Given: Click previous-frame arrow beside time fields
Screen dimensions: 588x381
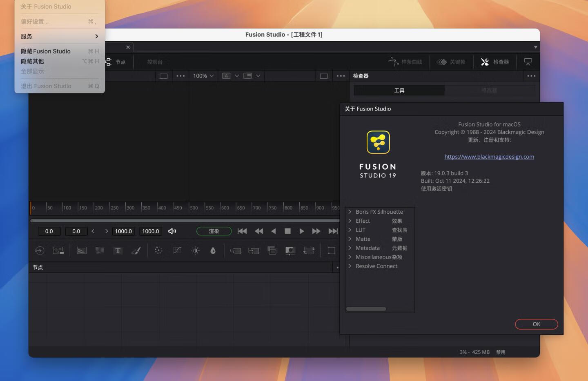Looking at the screenshot, I should coord(93,231).
